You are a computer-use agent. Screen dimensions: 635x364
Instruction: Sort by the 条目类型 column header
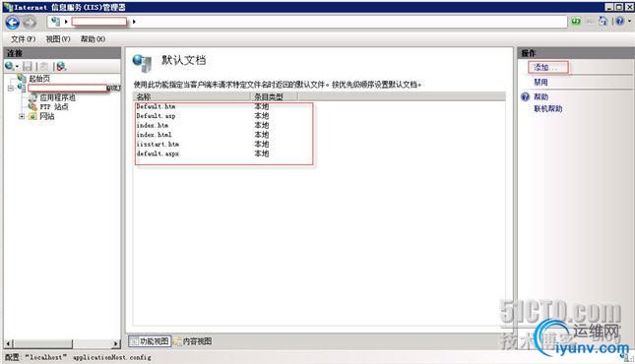click(274, 96)
